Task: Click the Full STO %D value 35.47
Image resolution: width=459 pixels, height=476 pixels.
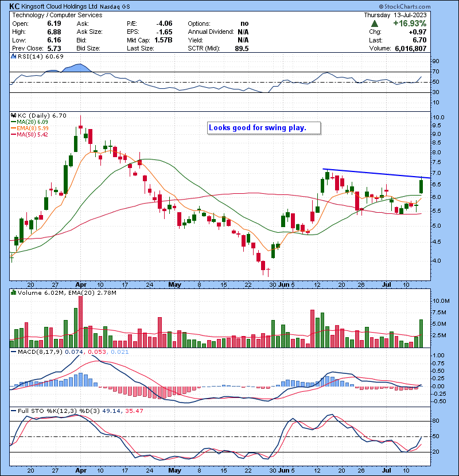Action: (x=134, y=411)
